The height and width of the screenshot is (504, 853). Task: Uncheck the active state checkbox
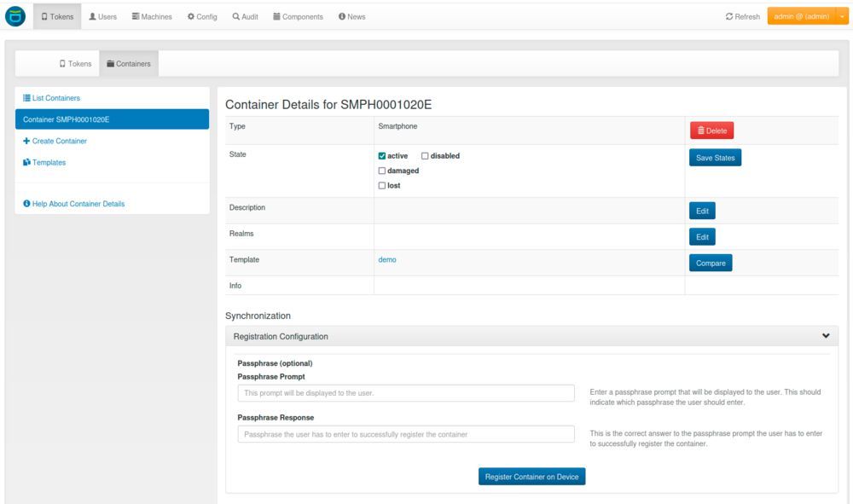pos(382,156)
